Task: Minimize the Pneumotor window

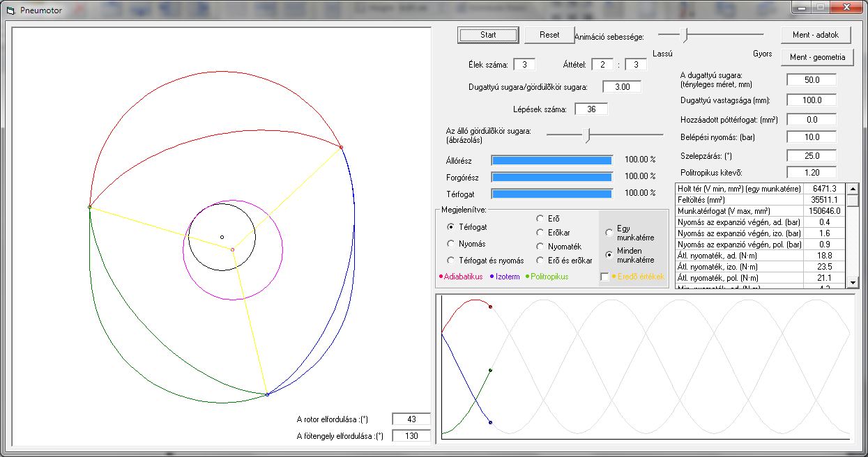Action: tap(802, 8)
